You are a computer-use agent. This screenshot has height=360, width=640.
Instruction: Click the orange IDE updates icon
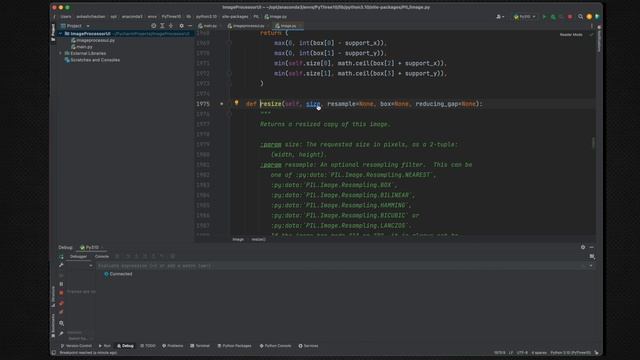click(x=589, y=17)
